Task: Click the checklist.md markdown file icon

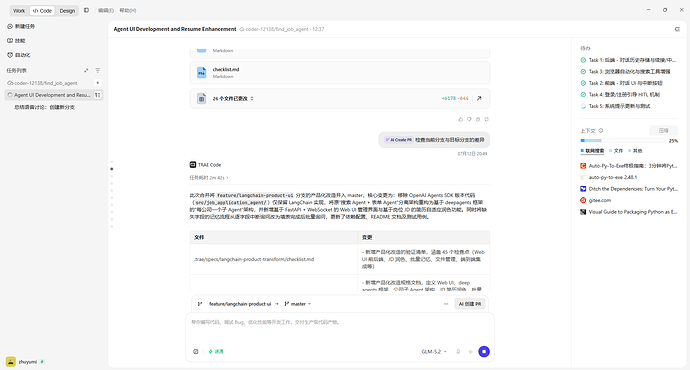Action: tap(202, 73)
